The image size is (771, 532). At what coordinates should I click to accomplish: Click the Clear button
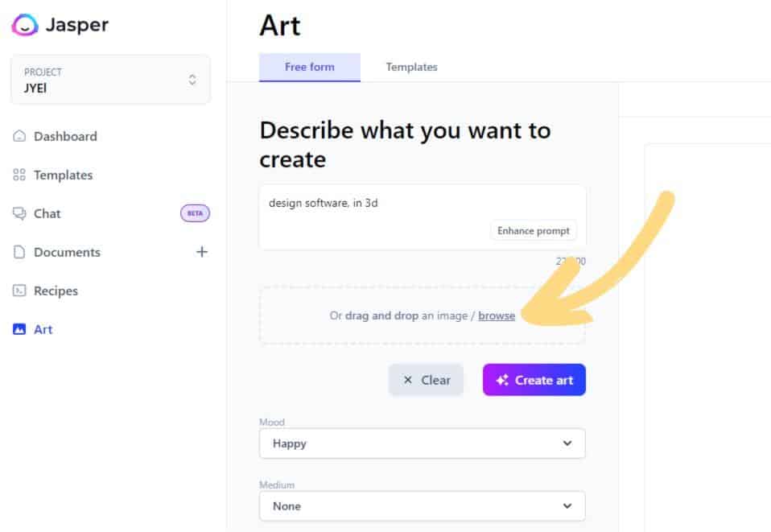pos(426,380)
